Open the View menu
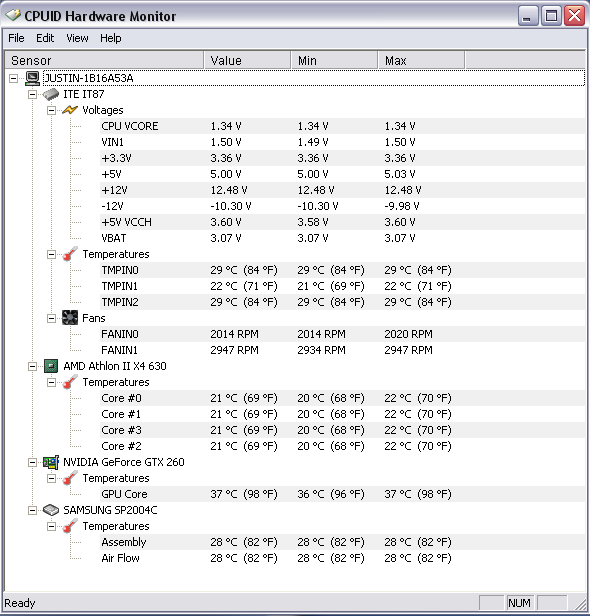 pos(77,38)
